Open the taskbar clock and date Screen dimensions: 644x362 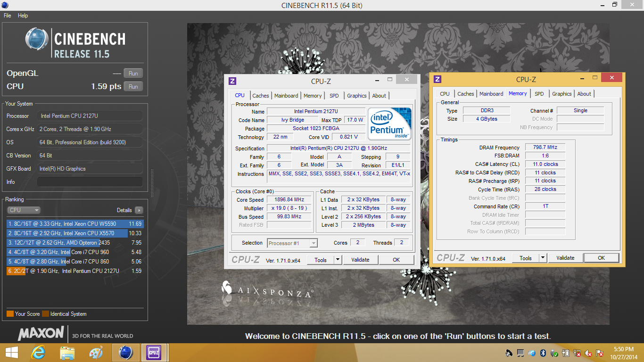[623, 353]
